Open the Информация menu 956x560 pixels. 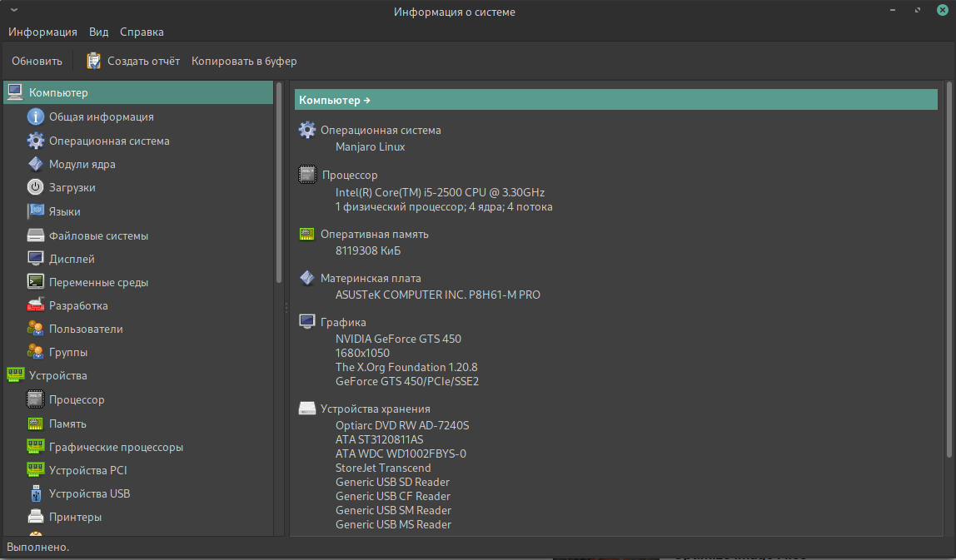pos(42,32)
